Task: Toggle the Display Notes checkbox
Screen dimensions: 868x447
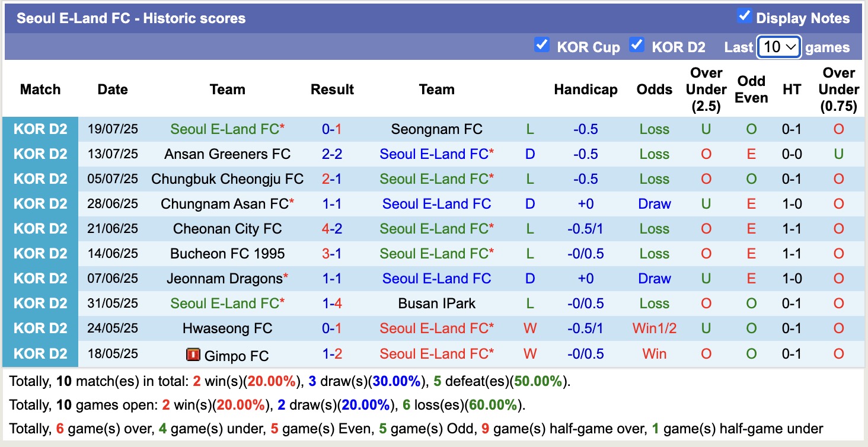Action: (744, 16)
